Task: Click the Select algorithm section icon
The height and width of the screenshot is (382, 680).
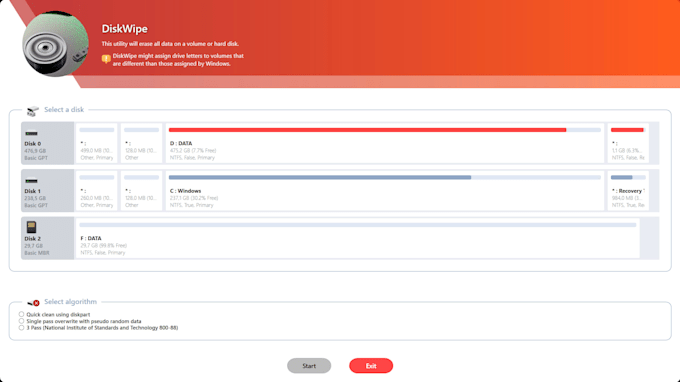Action: pyautogui.click(x=33, y=302)
